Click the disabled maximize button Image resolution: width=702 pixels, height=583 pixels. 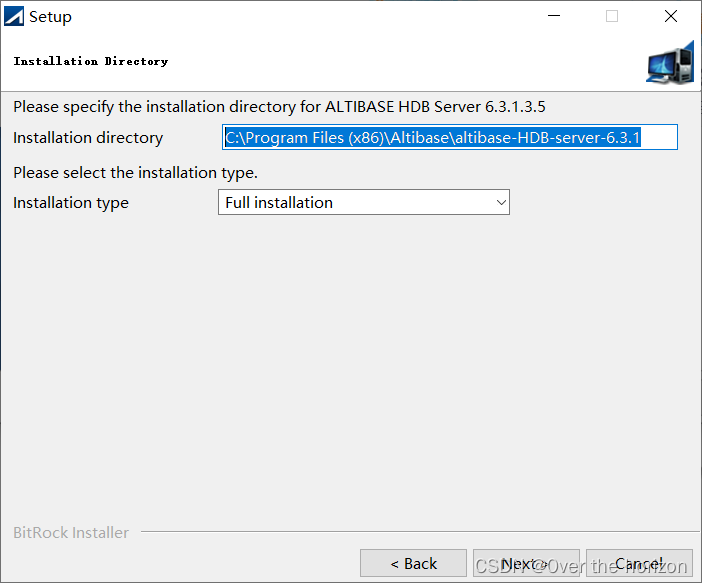click(612, 16)
